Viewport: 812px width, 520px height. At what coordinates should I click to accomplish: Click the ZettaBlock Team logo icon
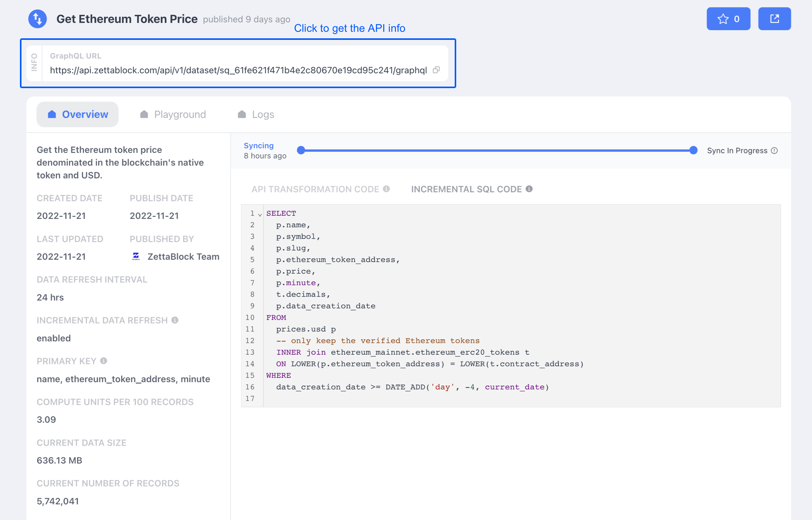136,256
